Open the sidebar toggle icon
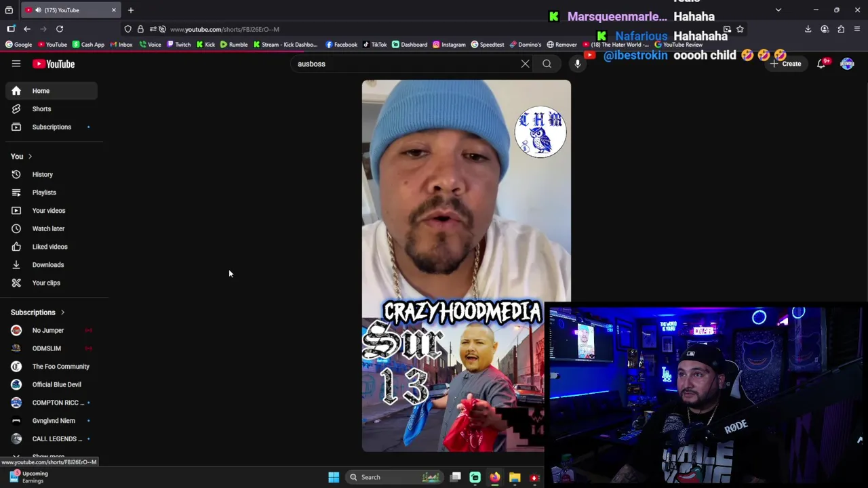 tap(11, 29)
